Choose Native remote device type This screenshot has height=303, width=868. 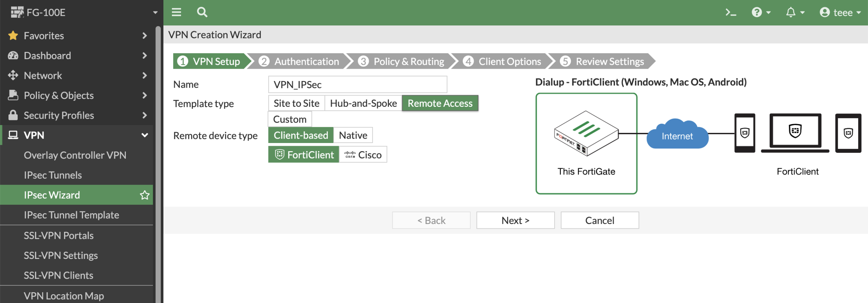pos(353,135)
